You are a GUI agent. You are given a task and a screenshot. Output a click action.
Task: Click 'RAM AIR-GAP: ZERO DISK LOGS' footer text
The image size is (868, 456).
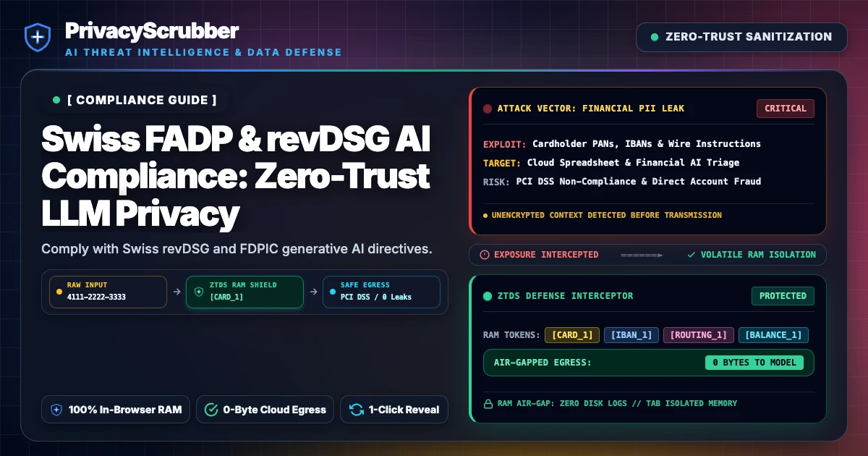click(617, 404)
